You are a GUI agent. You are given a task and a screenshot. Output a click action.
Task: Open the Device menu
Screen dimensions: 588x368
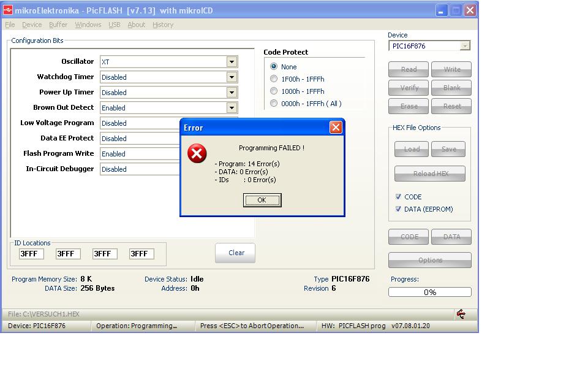(32, 25)
